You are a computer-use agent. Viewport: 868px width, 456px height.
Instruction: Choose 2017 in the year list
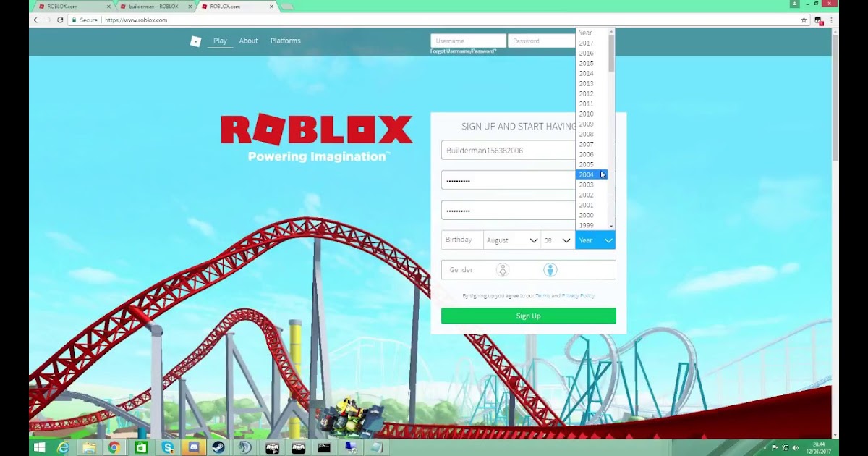coord(592,43)
